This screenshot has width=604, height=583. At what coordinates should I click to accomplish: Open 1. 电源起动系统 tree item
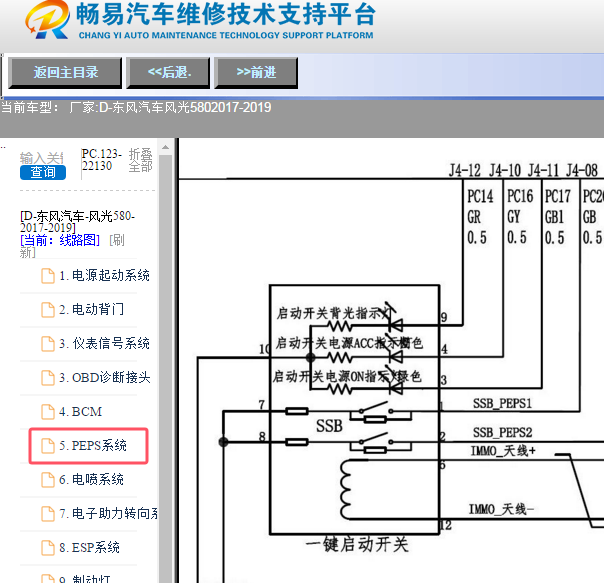tap(104, 276)
